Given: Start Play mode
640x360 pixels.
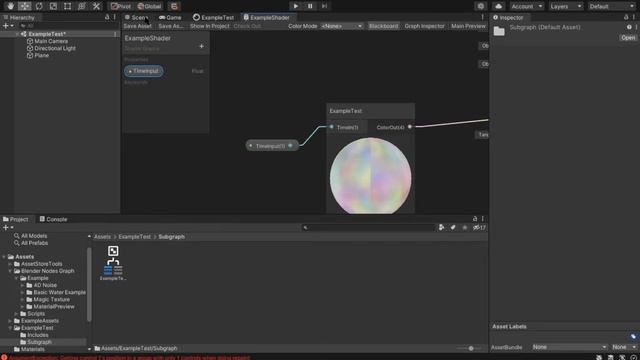Looking at the screenshot, I should (296, 6).
